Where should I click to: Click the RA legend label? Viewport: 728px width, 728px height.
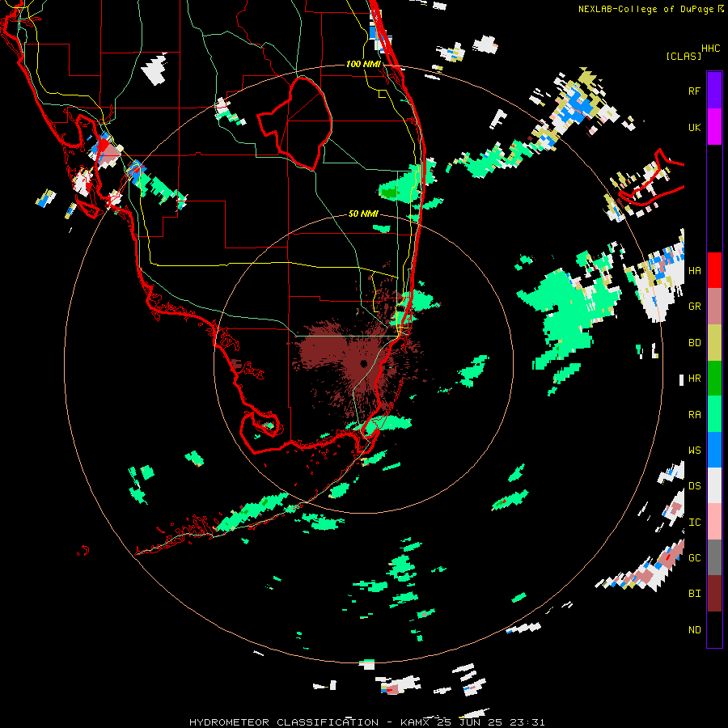pyautogui.click(x=694, y=415)
